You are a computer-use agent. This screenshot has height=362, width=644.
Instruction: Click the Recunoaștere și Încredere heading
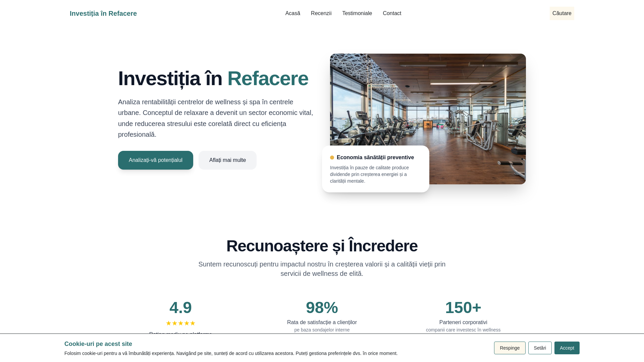click(322, 246)
